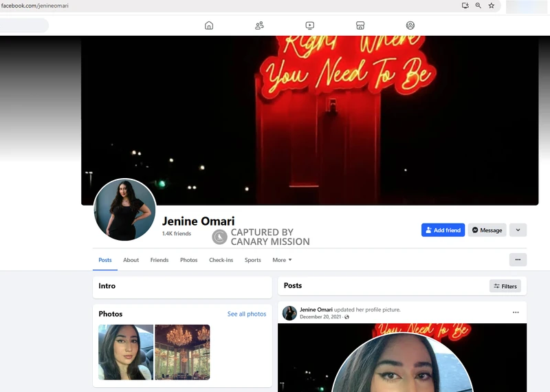Switch to the Friends tab
Screen dimensions: 550x392
coord(159,260)
